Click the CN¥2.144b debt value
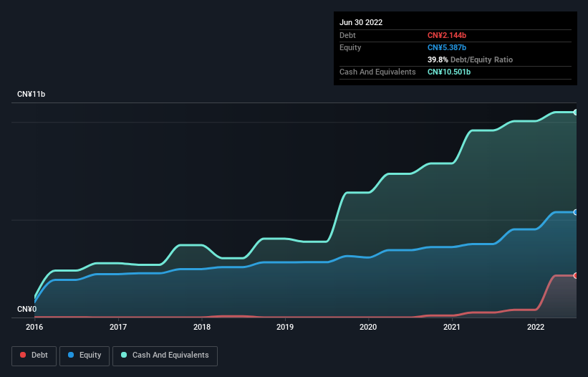The width and height of the screenshot is (588, 377). pos(447,35)
